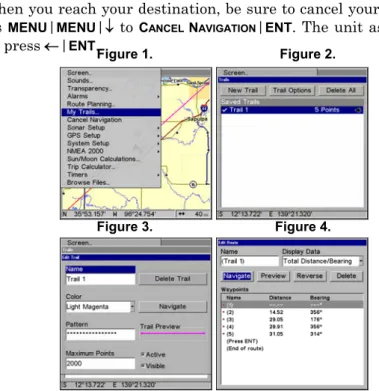Click the Waypoints Name column header

[233, 298]
